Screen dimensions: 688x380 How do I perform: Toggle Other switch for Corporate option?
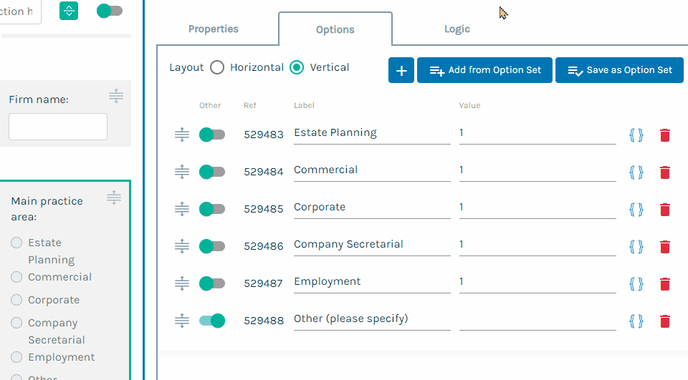coord(212,209)
